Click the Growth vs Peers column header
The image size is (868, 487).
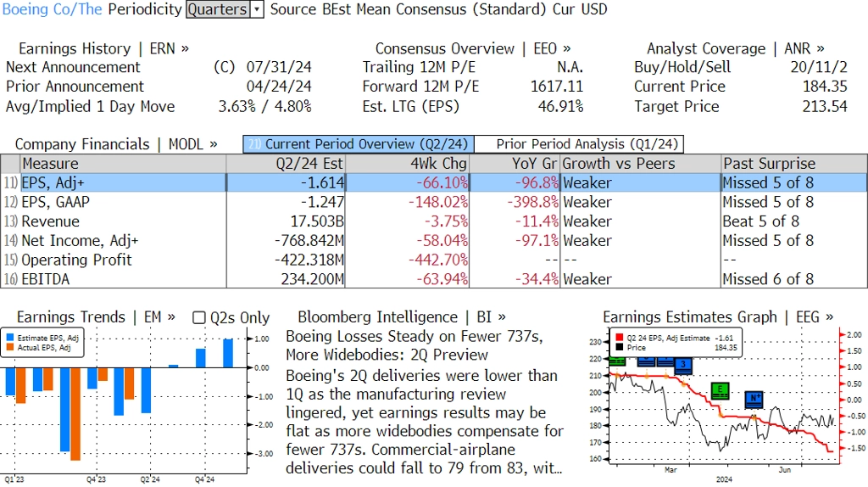(x=641, y=164)
